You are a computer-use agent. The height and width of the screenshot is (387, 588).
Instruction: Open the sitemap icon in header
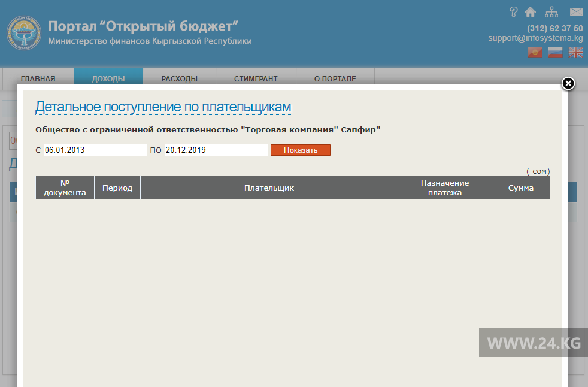[x=551, y=12]
